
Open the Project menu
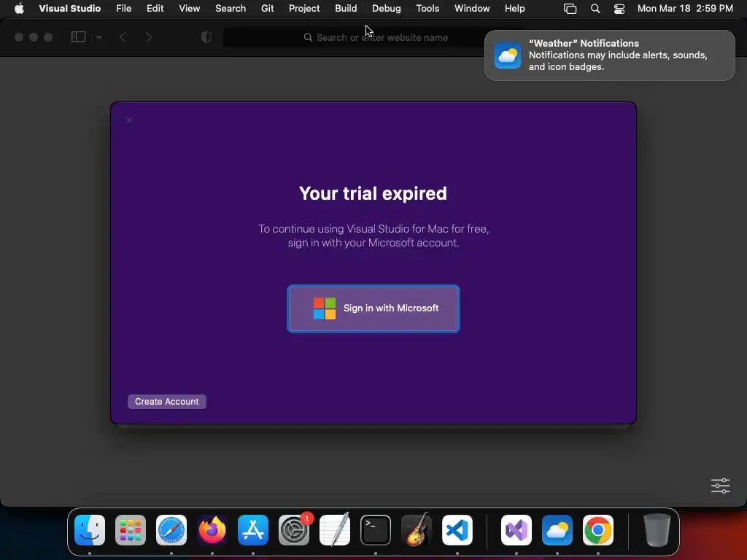[304, 9]
